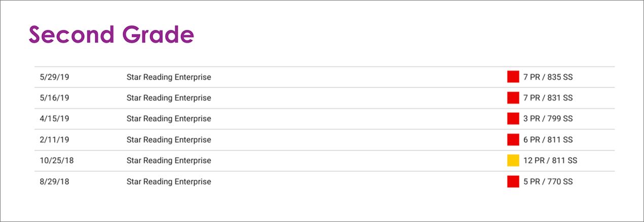644x222 pixels.
Task: Click the red swatch for 2/11/19 test
Action: pos(513,139)
